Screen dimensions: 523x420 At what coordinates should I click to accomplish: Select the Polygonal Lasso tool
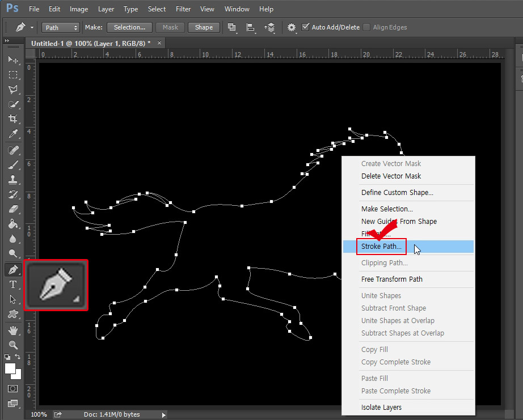tap(13, 90)
